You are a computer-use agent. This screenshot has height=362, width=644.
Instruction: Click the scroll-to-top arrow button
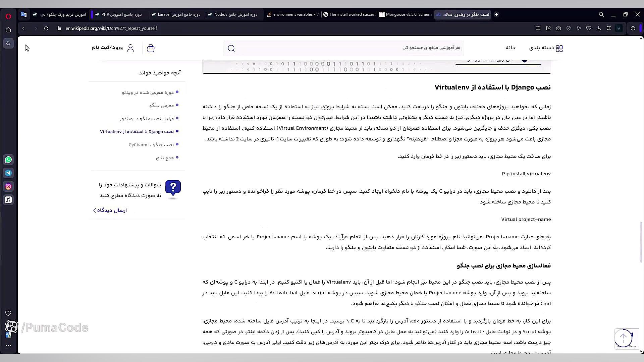pos(623,338)
